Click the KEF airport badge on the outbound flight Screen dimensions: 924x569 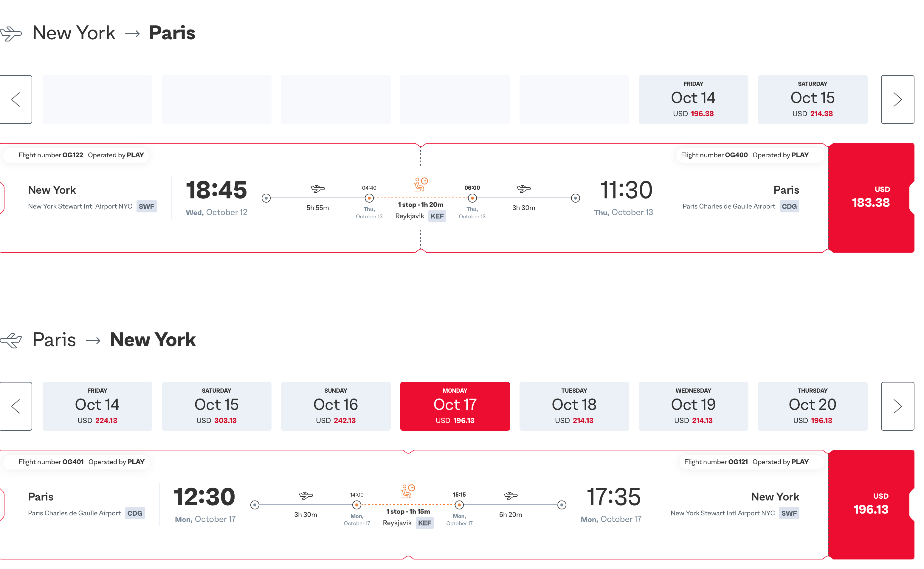[x=437, y=216]
